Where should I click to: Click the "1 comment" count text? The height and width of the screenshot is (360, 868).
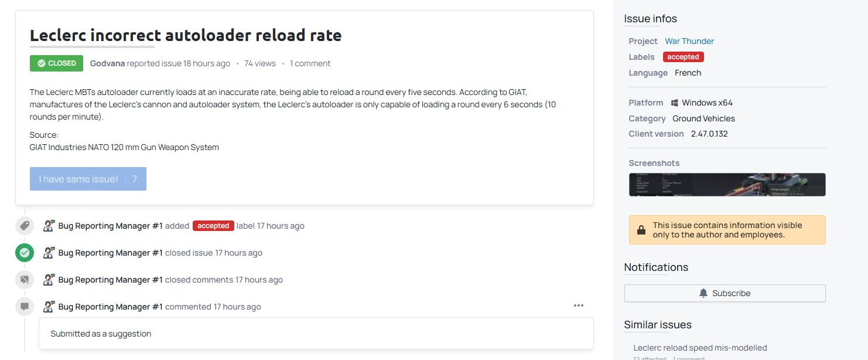[x=310, y=63]
